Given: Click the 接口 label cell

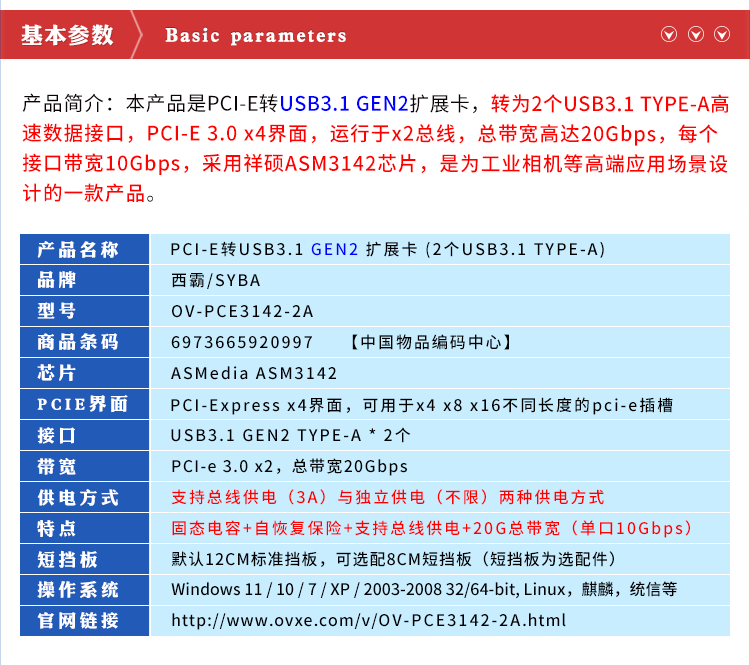Looking at the screenshot, I should 85,435.
